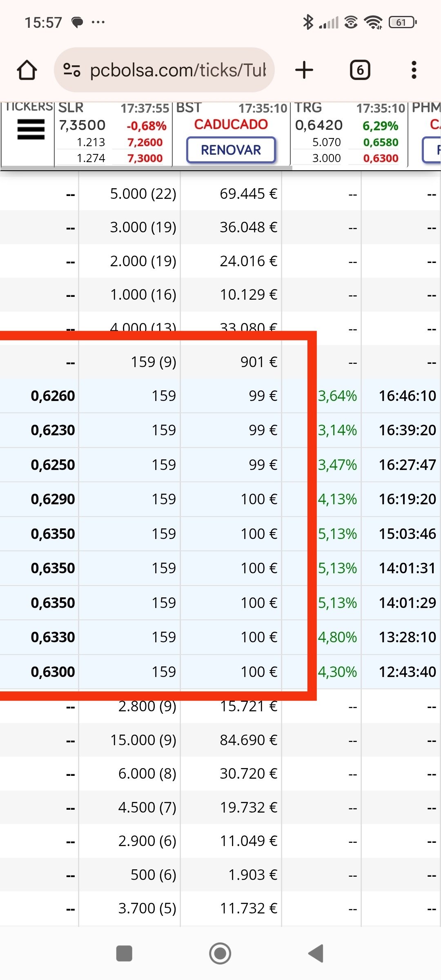The image size is (441, 980).
Task: Click TRG change 6,29%
Action: 380,126
